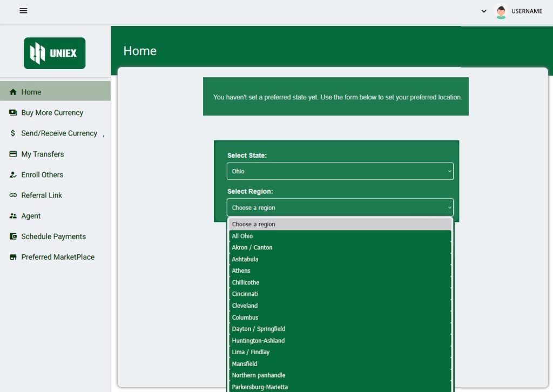Click the user avatar icon
553x392 pixels.
click(501, 11)
